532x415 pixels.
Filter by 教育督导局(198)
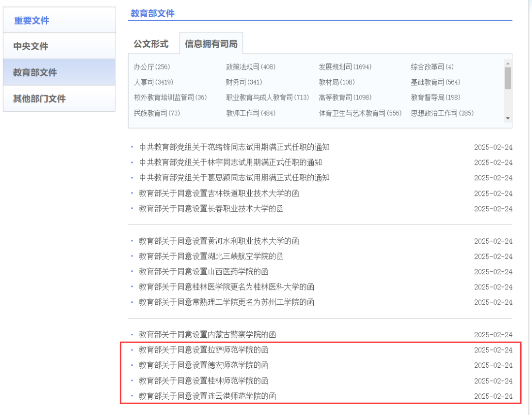tap(435, 97)
